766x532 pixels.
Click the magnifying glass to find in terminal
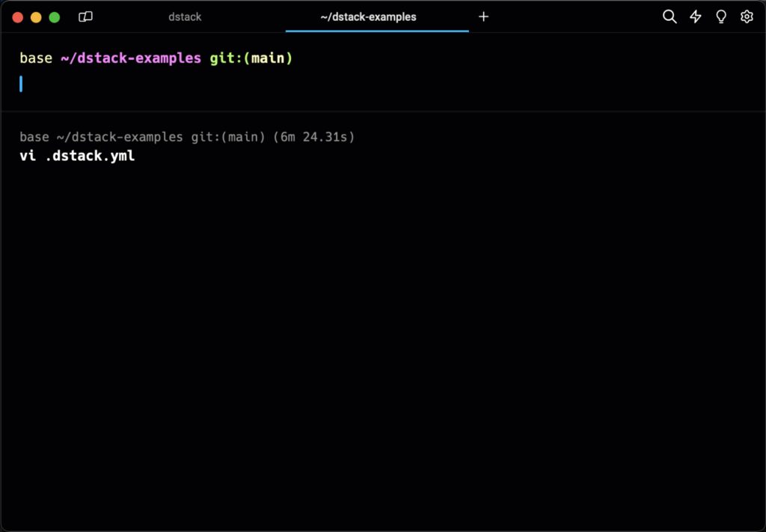pos(670,16)
